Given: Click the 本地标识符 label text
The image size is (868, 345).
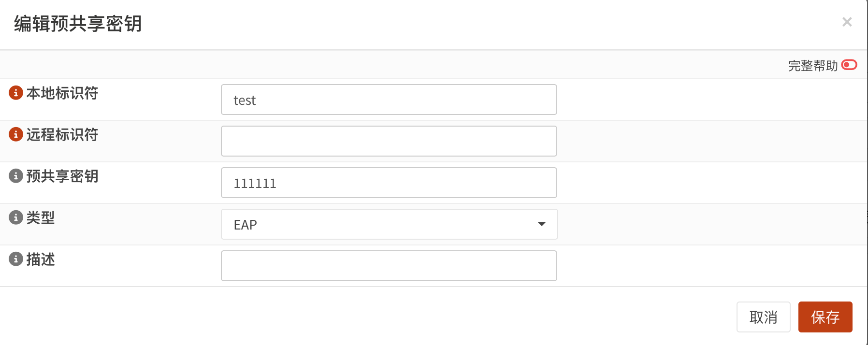Looking at the screenshot, I should 62,93.
